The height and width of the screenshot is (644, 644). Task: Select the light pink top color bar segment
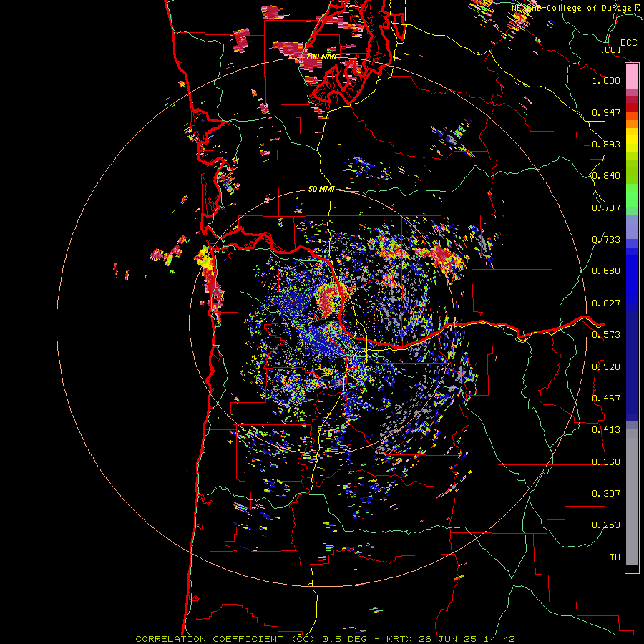tap(632, 77)
